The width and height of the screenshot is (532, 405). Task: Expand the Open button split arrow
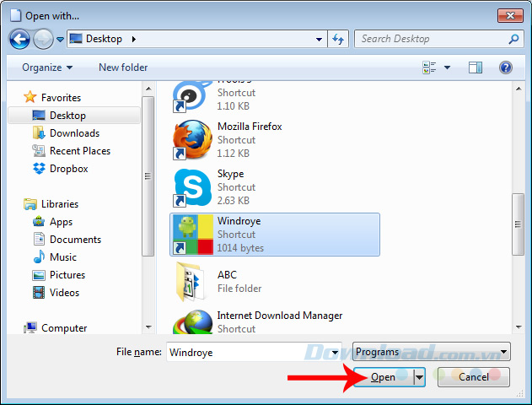tap(419, 377)
